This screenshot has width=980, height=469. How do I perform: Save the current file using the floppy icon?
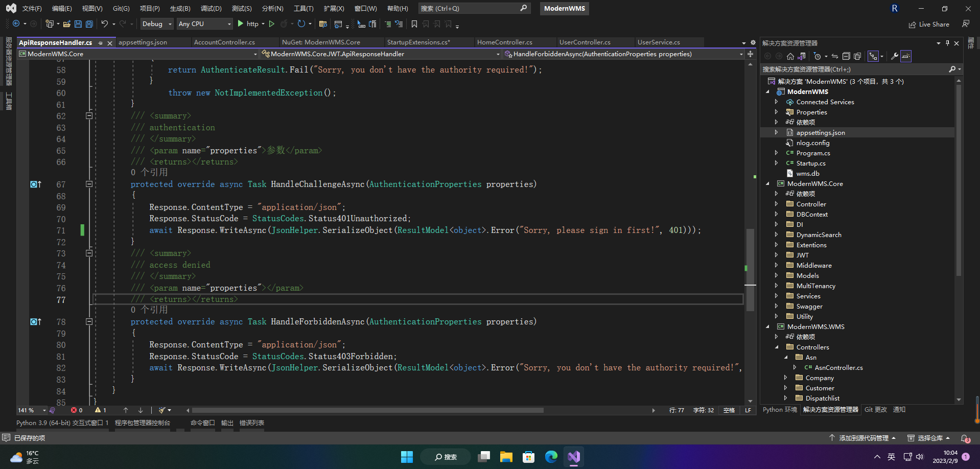click(78, 24)
